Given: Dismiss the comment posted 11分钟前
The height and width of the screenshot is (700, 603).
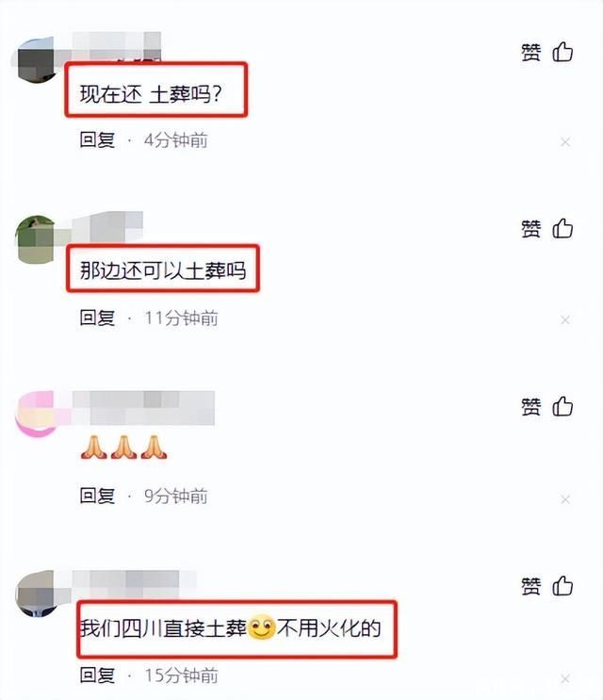Looking at the screenshot, I should pos(565,319).
